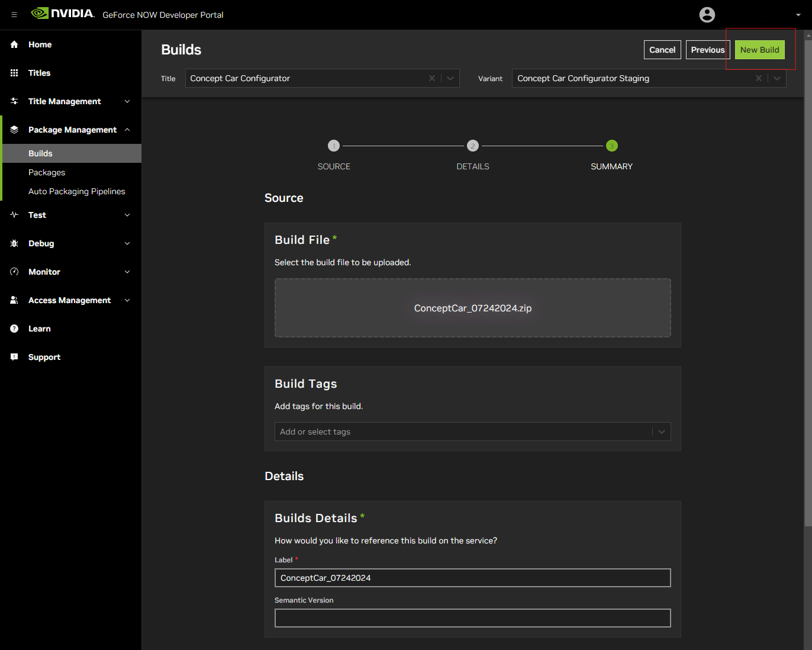This screenshot has height=650, width=812.
Task: Click the Titles grid icon
Action: pyautogui.click(x=14, y=73)
